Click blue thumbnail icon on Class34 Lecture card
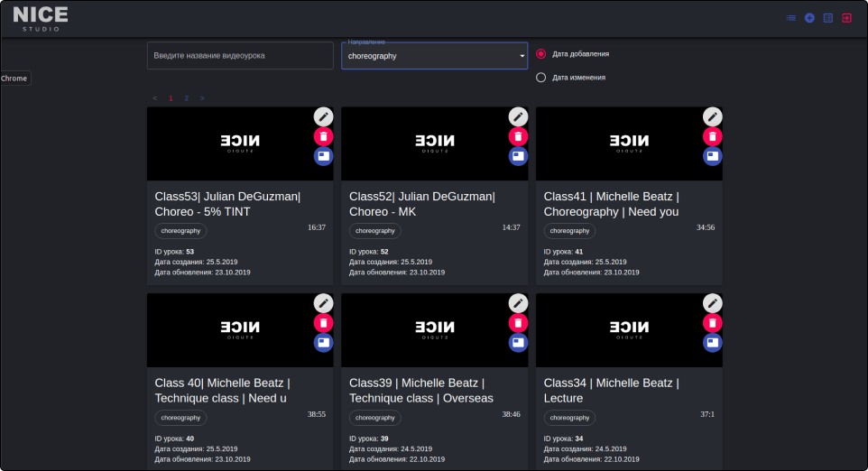The image size is (868, 471). click(x=713, y=343)
